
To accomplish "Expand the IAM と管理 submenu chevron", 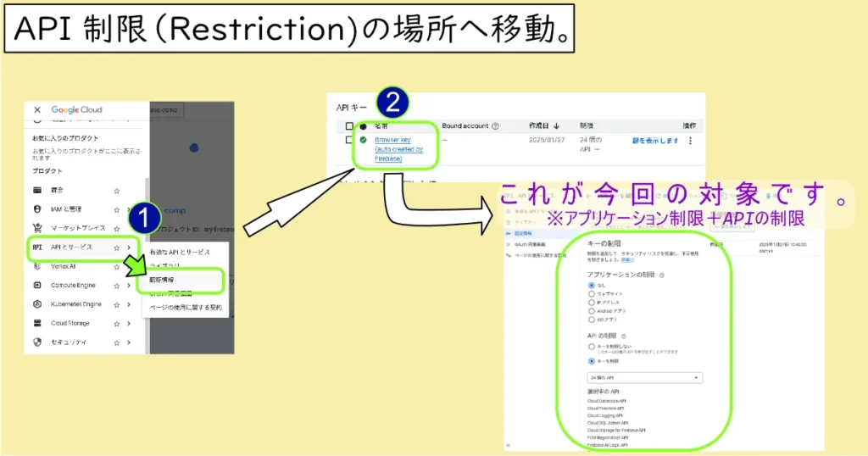I will [129, 209].
